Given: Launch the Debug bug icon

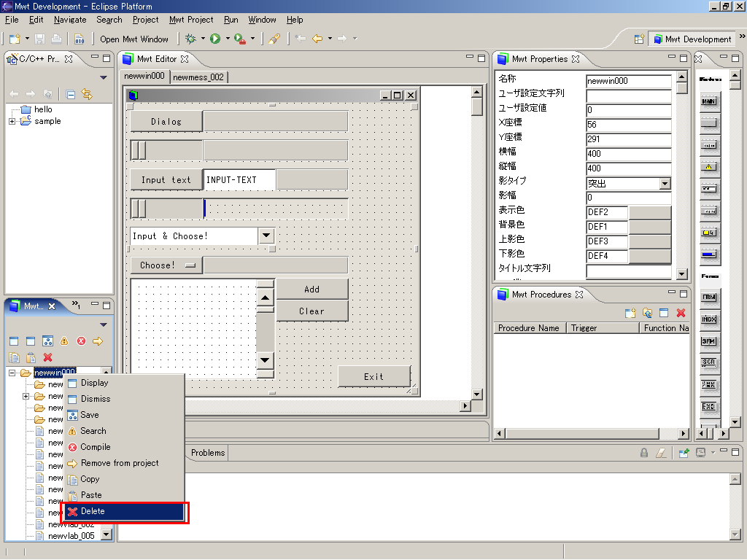Looking at the screenshot, I should point(190,39).
